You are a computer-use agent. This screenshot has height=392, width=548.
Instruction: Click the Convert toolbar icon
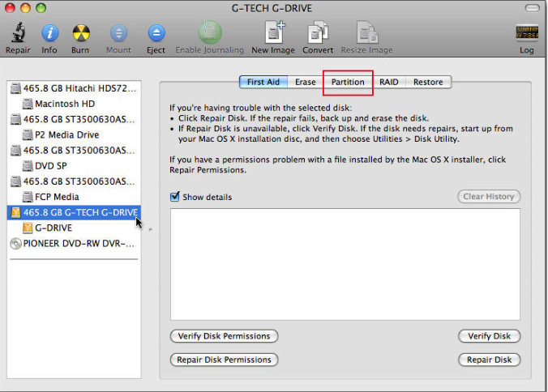tap(318, 32)
